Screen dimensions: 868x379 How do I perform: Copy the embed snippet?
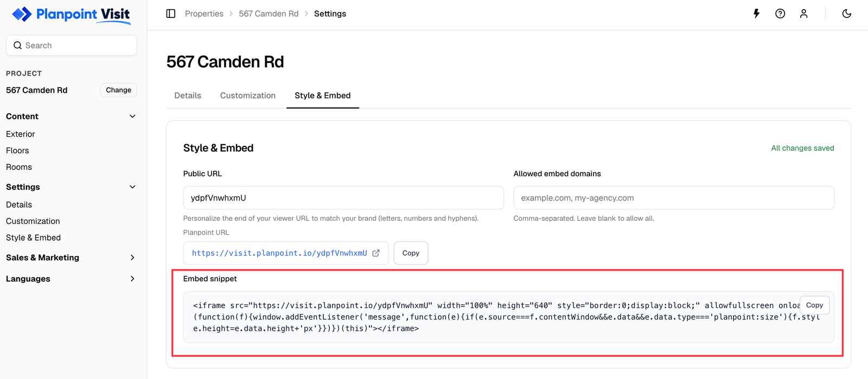(814, 305)
